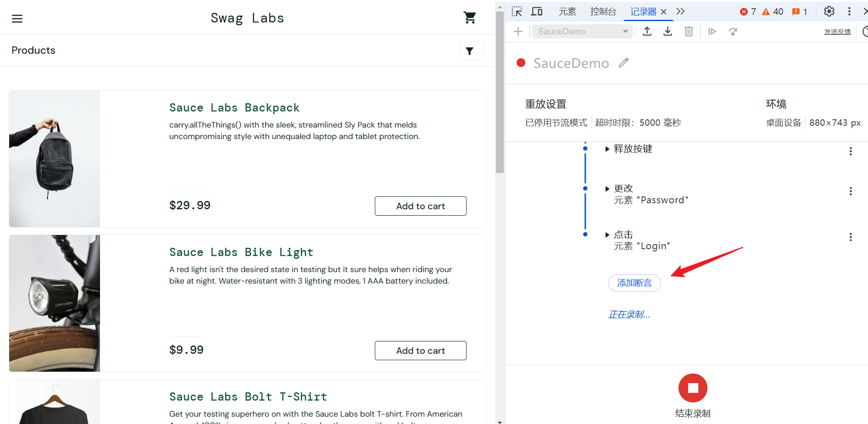
Task: Import a recording with upload icon
Action: click(647, 31)
